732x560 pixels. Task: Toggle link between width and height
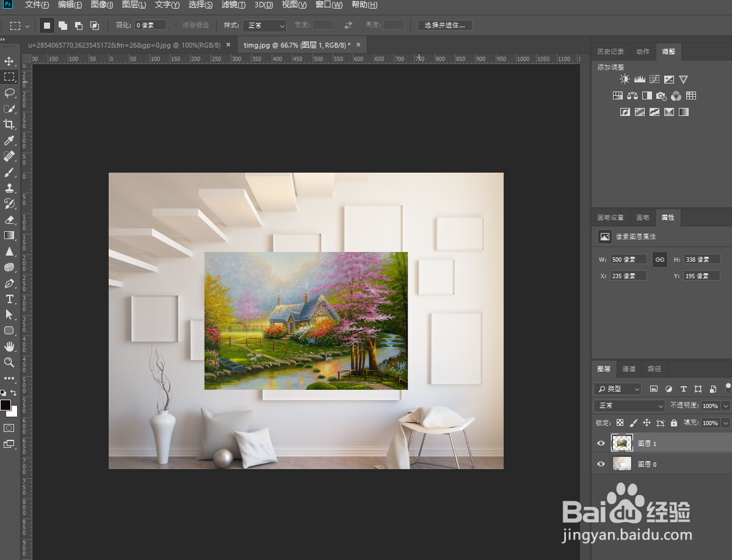click(659, 259)
